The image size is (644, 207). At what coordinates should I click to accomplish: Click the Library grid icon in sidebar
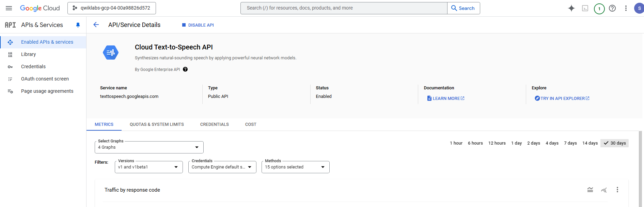(x=10, y=55)
